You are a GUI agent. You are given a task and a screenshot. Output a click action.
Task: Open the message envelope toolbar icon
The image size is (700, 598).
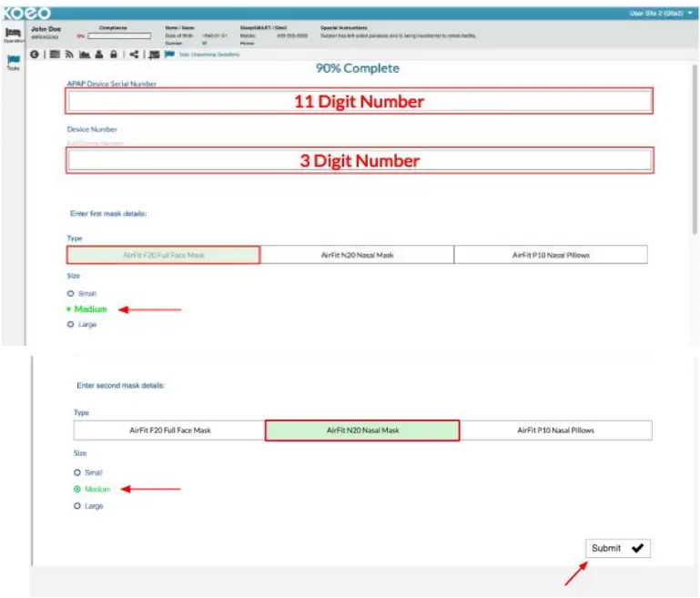pos(154,55)
